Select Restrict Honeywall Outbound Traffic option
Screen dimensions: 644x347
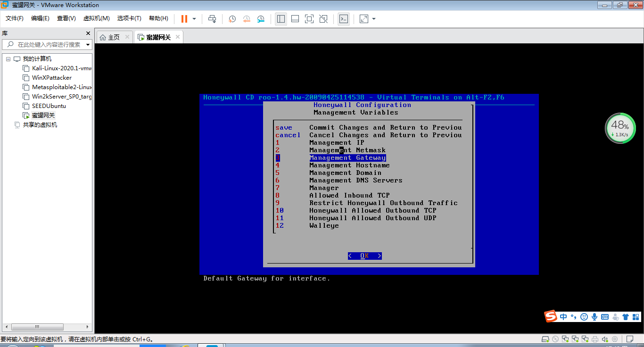[x=383, y=203]
